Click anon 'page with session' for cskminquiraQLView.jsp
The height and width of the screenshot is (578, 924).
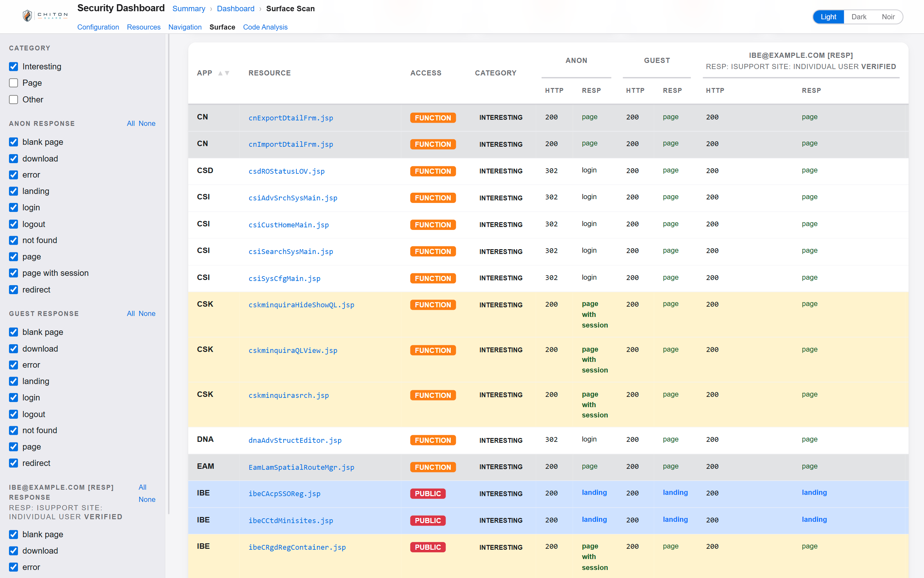click(595, 359)
